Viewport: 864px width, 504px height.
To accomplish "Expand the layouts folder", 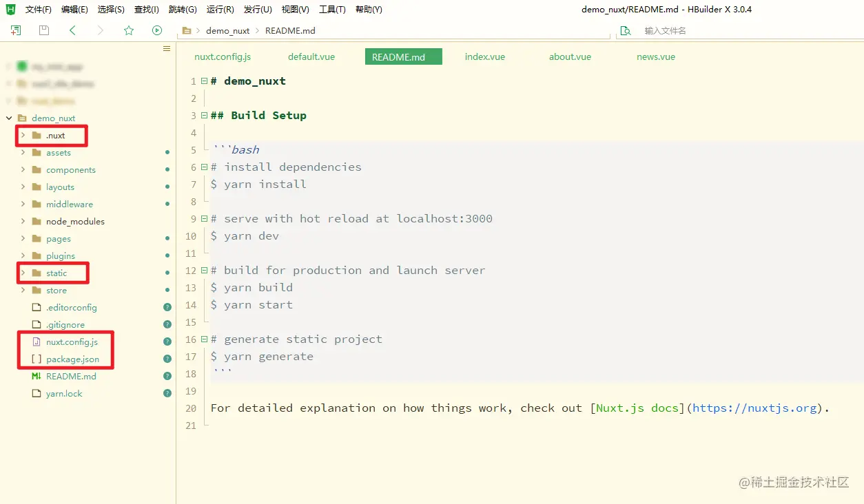I will (x=23, y=187).
